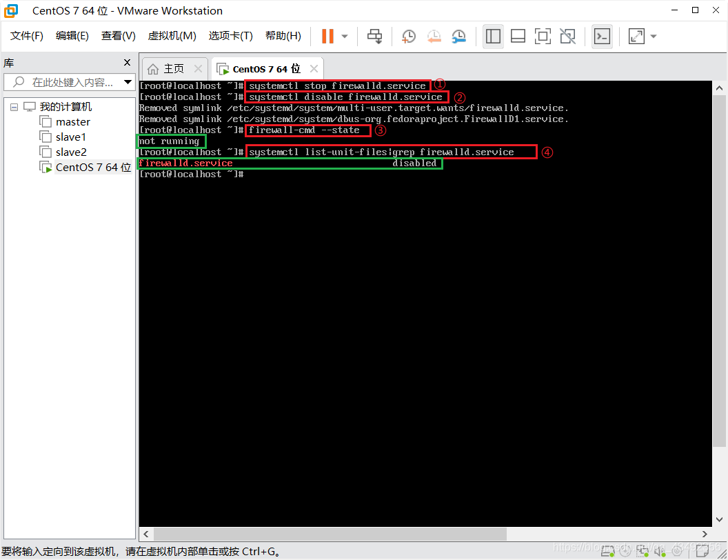
Task: Click the VMware Workstation title bar icon
Action: (10, 10)
